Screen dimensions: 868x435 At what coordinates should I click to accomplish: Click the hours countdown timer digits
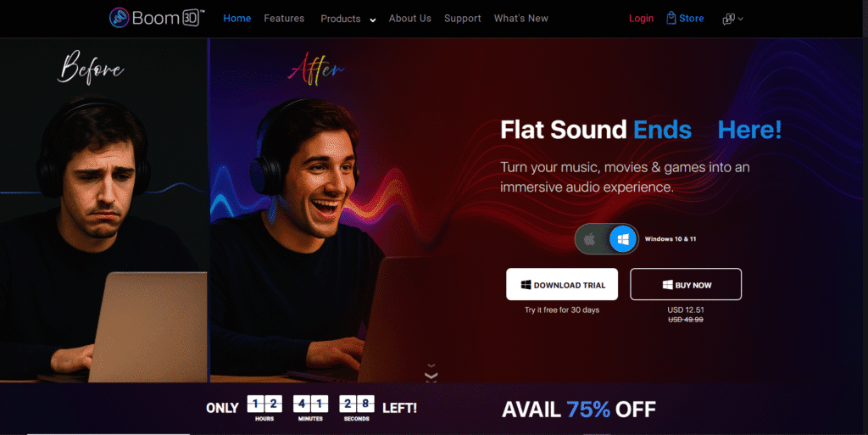[x=264, y=404]
